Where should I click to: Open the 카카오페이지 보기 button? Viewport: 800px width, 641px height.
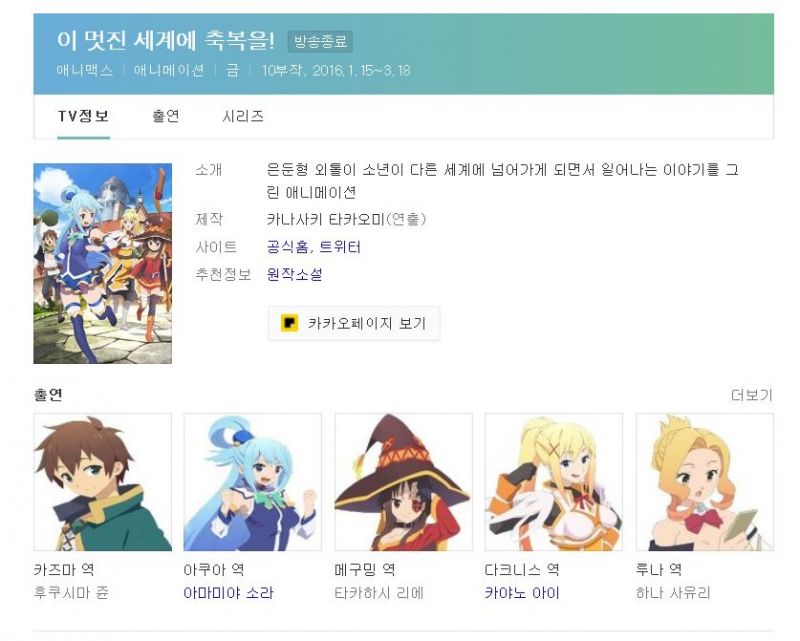[x=354, y=323]
